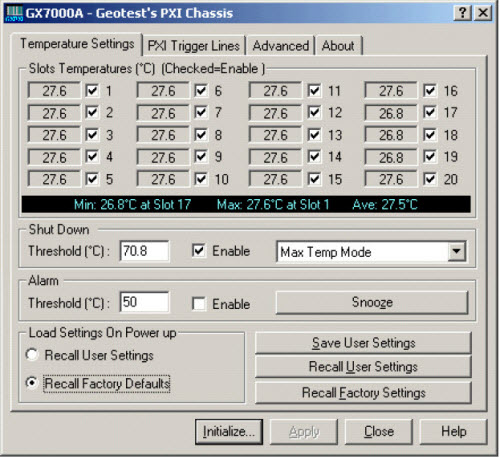Click the Close button at bottom
Screen dimensions: 500x458
tap(378, 432)
